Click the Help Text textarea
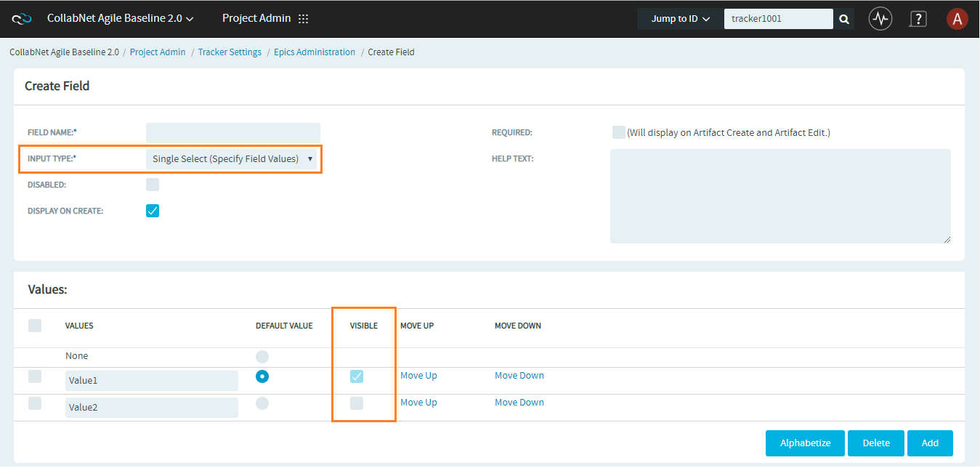This screenshot has height=468, width=980. click(x=780, y=196)
